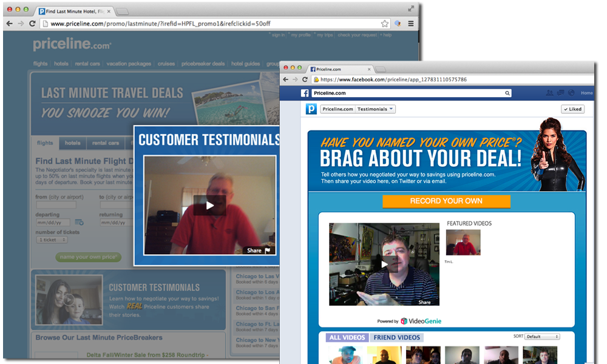The height and width of the screenshot is (364, 607).
Task: Go to Facebook Home link
Action: point(586,93)
